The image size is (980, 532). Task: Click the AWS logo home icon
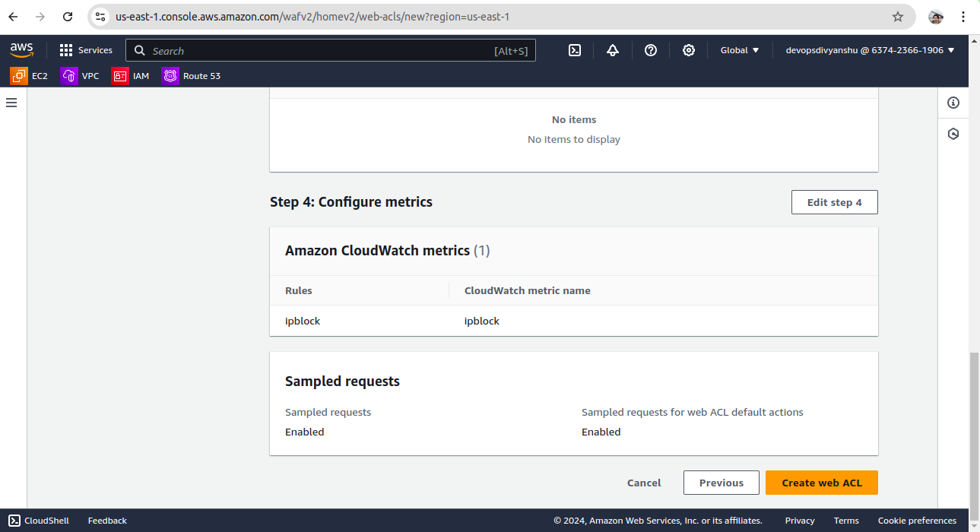(x=21, y=50)
